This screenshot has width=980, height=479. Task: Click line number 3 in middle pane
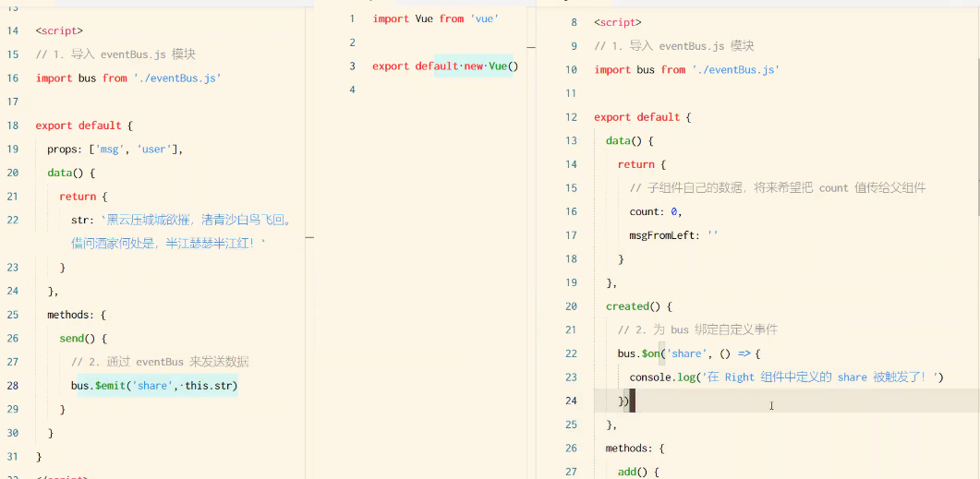click(352, 66)
